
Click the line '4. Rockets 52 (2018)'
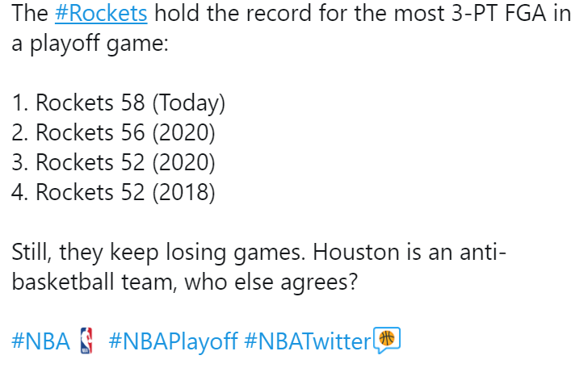[113, 193]
